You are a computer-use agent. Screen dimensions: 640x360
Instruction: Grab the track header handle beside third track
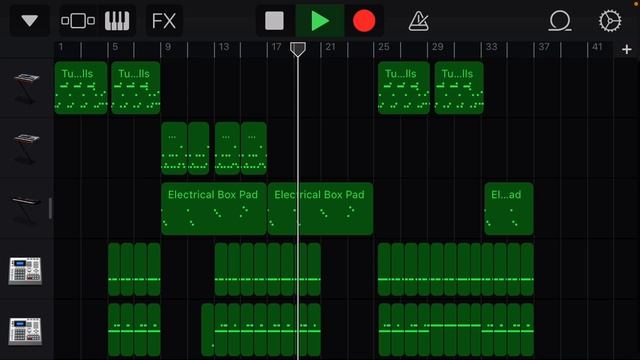pyautogui.click(x=50, y=209)
